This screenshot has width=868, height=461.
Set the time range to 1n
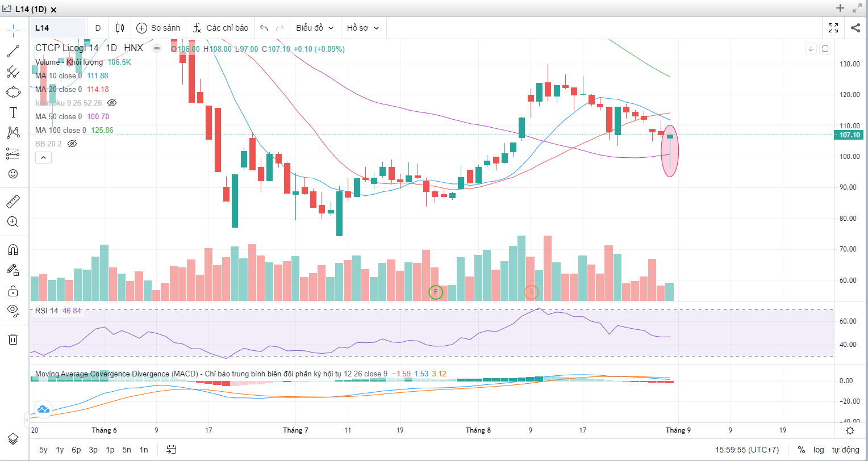pos(144,450)
